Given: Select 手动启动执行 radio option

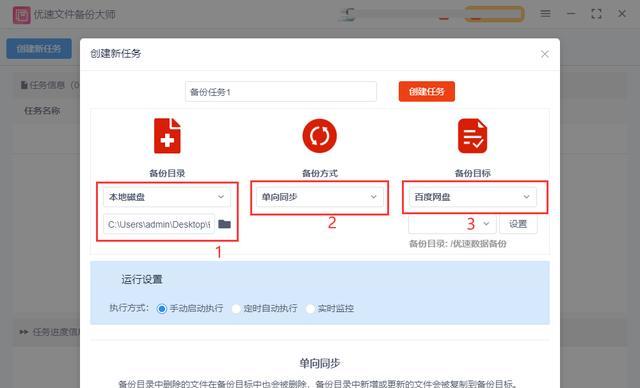Looking at the screenshot, I should click(x=162, y=308).
